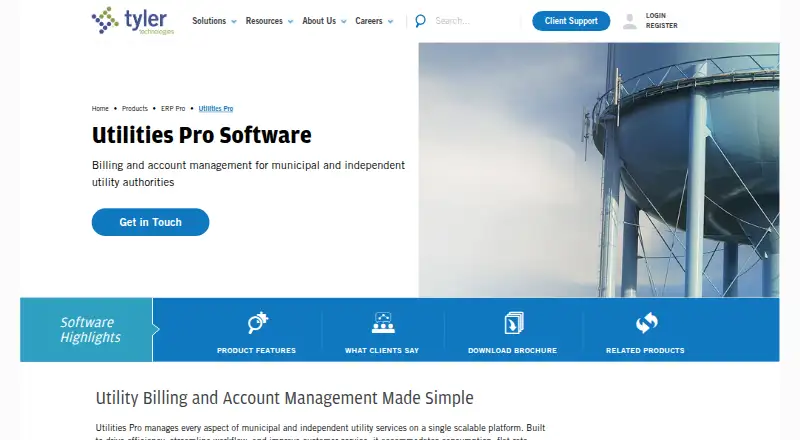
Task: Click the Product Features icon
Action: (x=258, y=323)
